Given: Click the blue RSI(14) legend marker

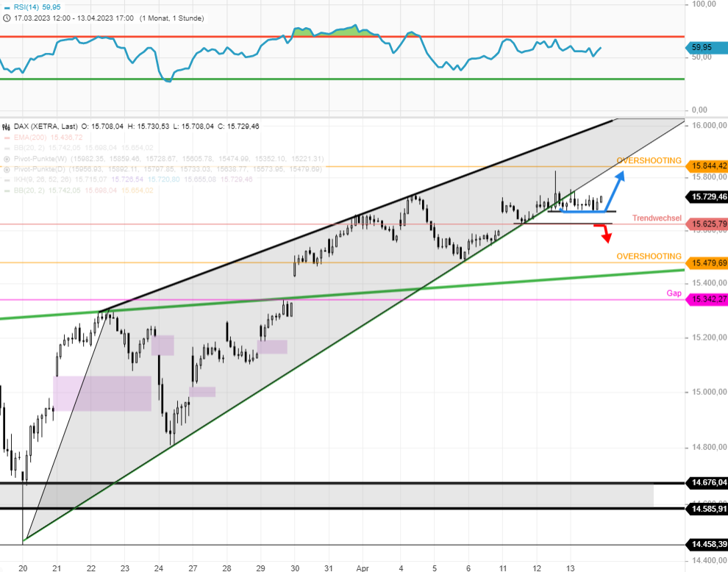Looking at the screenshot, I should 7,7.
